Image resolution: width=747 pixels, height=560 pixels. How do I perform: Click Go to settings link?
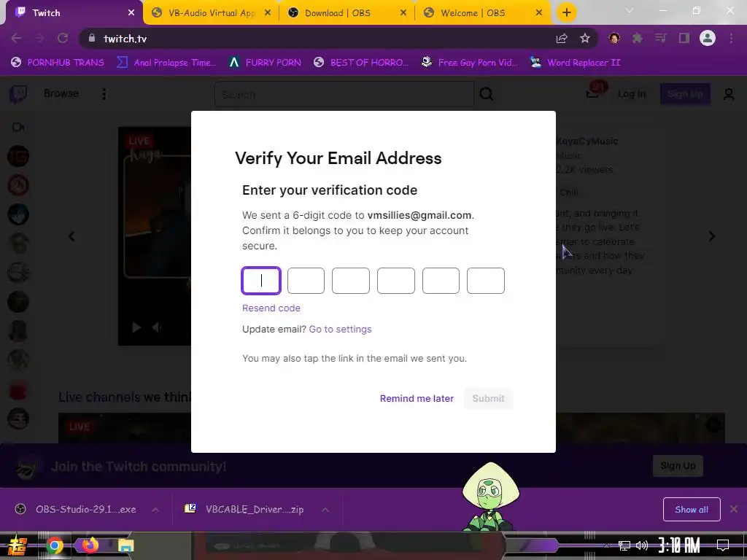[340, 329]
